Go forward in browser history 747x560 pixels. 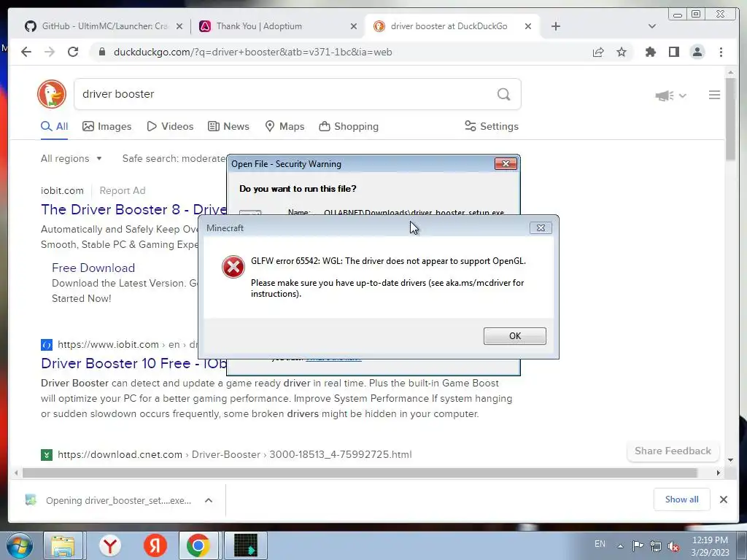click(50, 52)
